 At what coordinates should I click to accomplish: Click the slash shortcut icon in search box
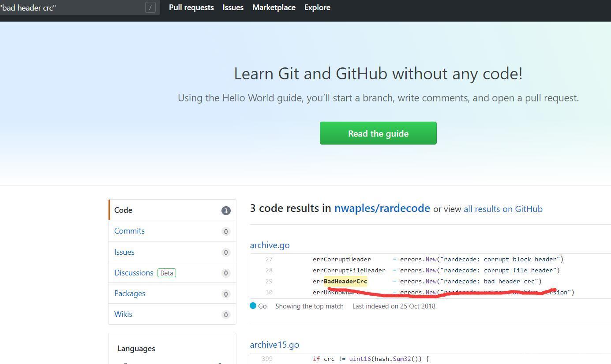(x=150, y=7)
